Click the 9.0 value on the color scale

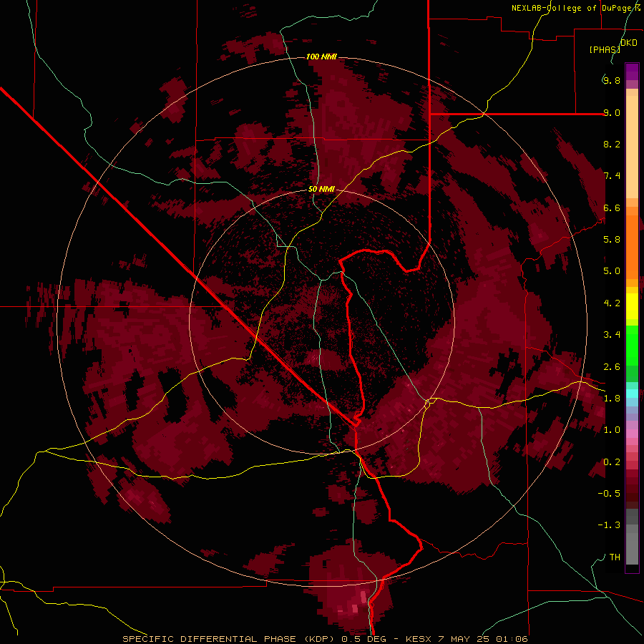click(612, 112)
